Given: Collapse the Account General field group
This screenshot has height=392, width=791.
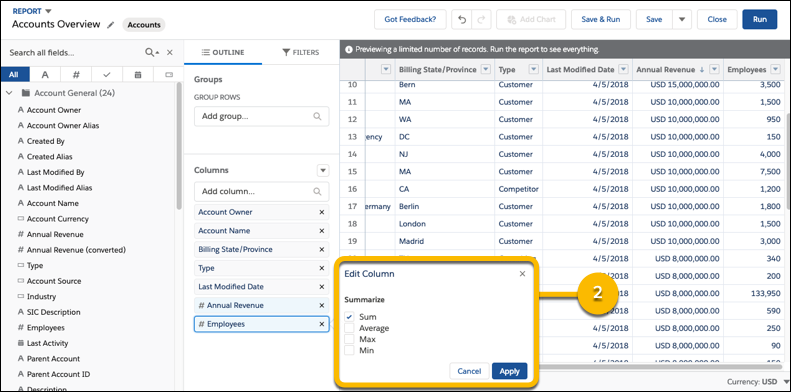Looking at the screenshot, I should pos(9,93).
